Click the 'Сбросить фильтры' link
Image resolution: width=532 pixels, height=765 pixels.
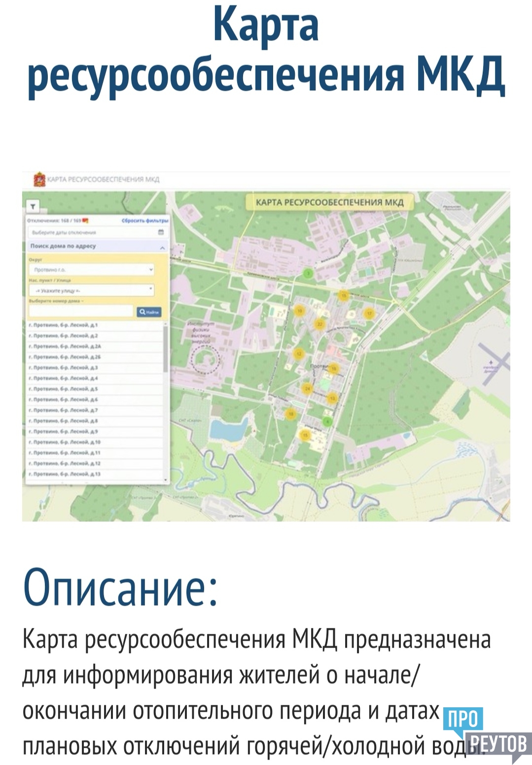point(144,220)
